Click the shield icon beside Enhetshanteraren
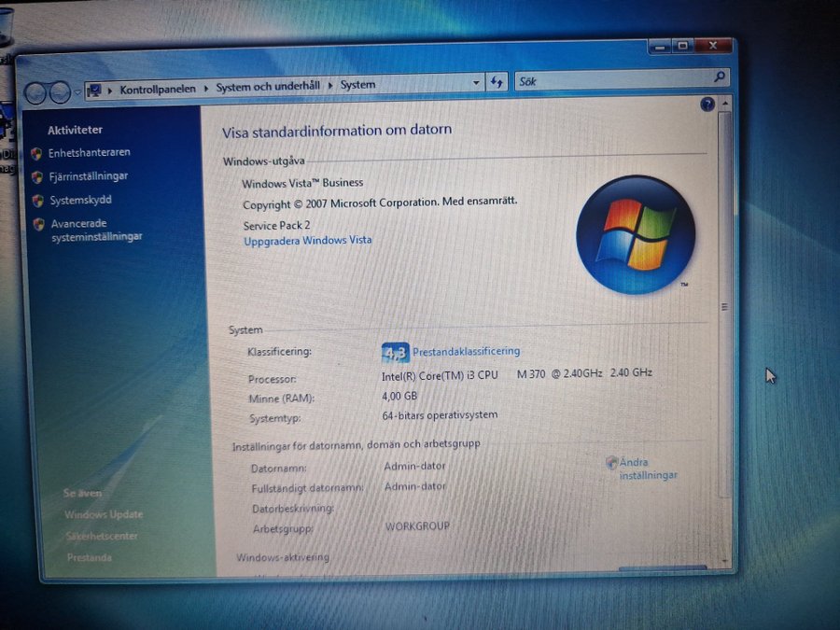This screenshot has height=630, width=840. click(36, 154)
